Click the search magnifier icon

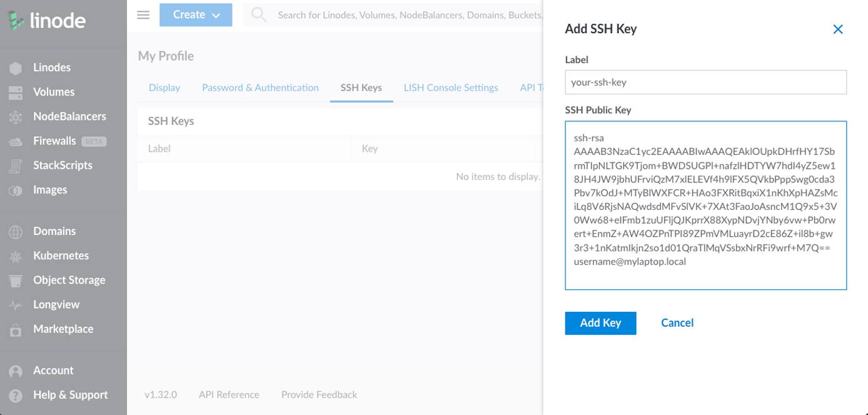coord(258,14)
